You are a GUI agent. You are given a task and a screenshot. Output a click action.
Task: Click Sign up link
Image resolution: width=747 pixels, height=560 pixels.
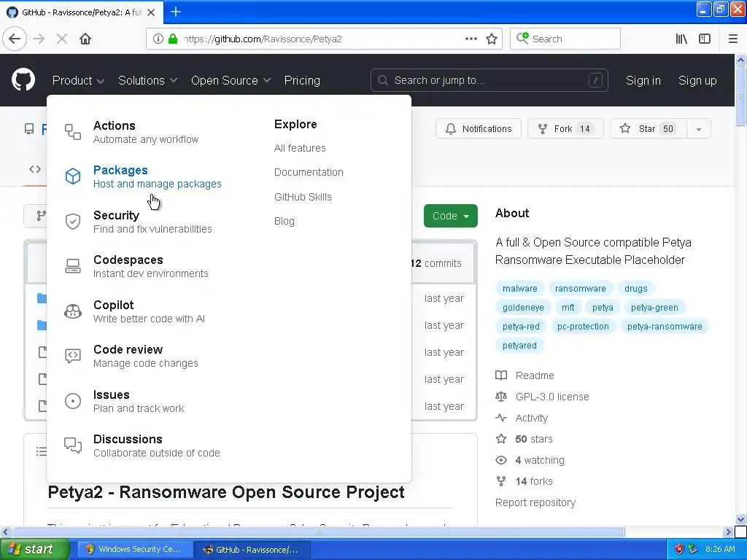(x=697, y=80)
